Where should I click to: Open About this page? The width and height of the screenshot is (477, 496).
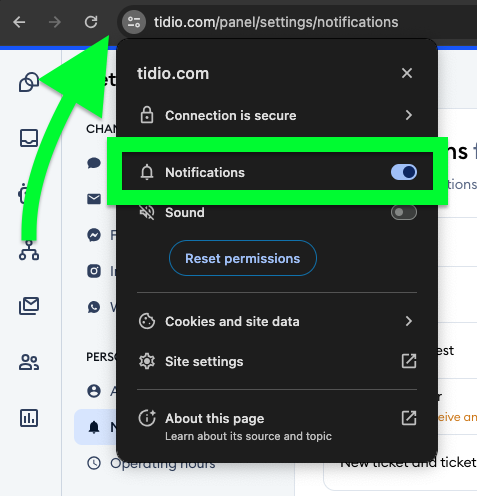tap(277, 426)
